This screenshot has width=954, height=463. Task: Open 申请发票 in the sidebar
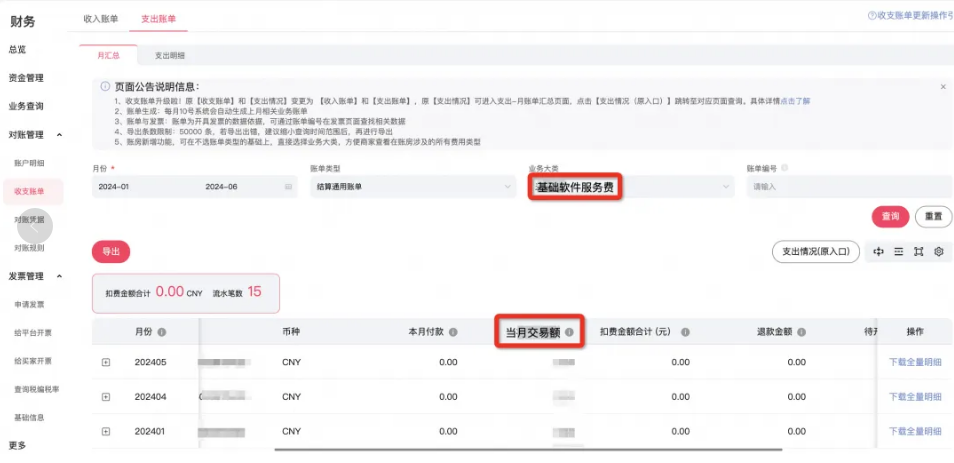(29, 304)
